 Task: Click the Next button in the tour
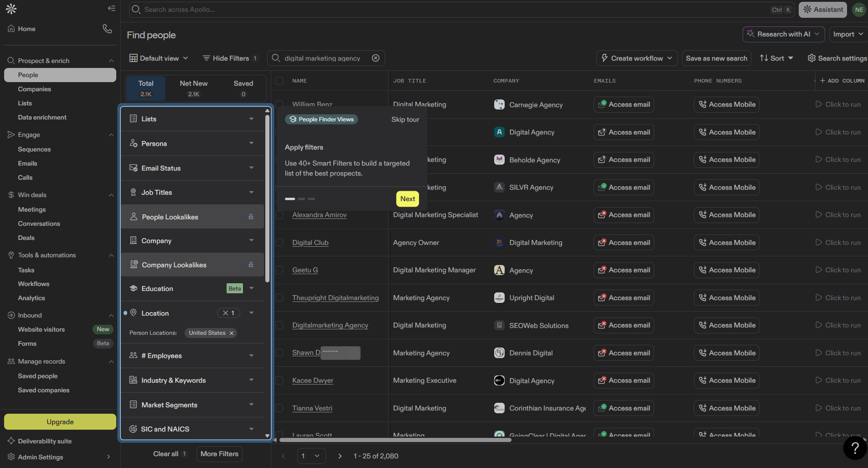(408, 199)
